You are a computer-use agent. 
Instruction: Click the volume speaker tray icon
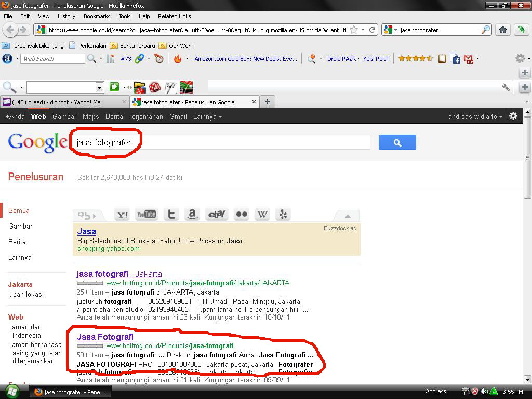point(484,392)
